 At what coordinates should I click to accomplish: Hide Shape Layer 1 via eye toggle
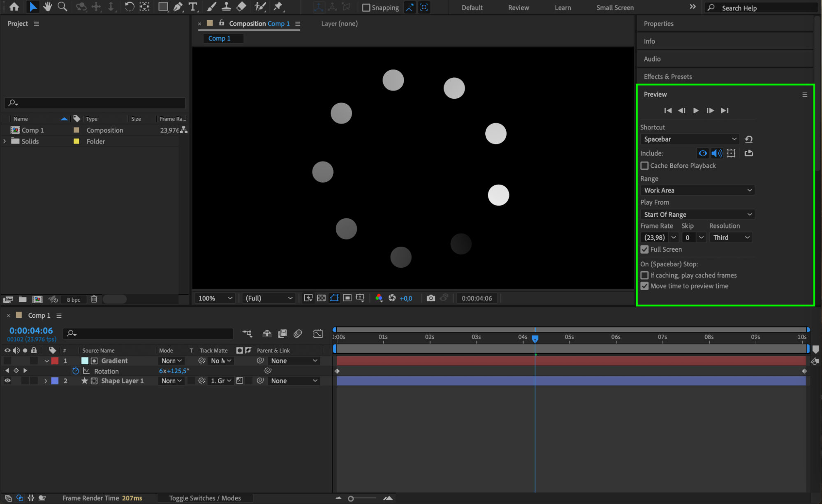(x=7, y=381)
